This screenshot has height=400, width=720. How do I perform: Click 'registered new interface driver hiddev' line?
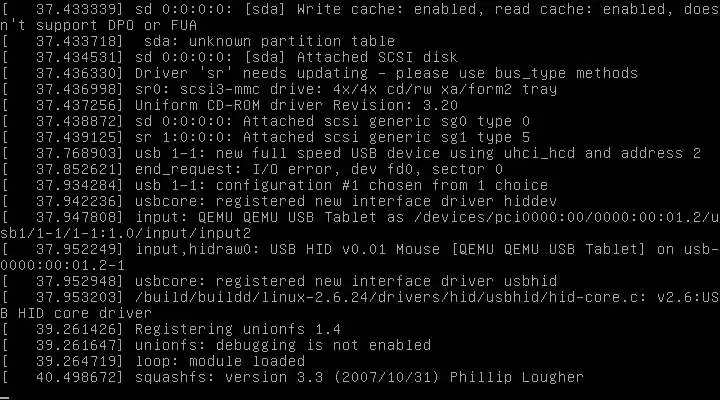pos(279,202)
